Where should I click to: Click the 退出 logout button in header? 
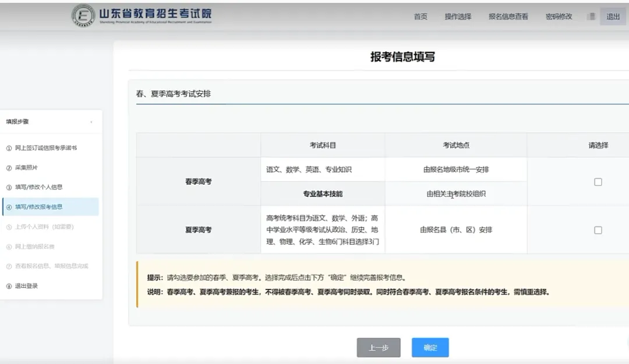point(613,16)
